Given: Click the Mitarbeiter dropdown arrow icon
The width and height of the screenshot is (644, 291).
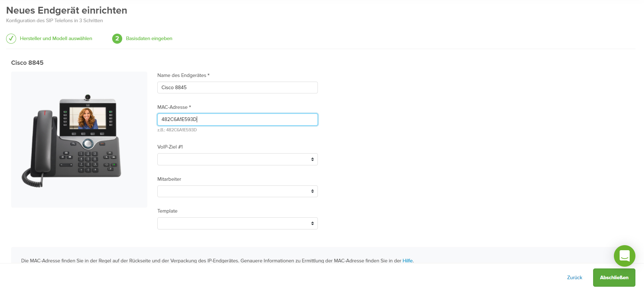Looking at the screenshot, I should [313, 191].
